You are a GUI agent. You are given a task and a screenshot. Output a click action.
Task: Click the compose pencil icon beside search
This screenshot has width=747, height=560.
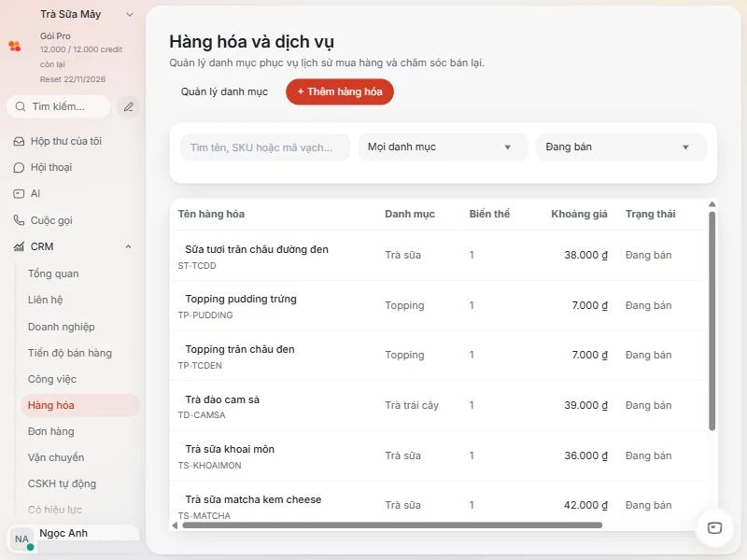128,106
